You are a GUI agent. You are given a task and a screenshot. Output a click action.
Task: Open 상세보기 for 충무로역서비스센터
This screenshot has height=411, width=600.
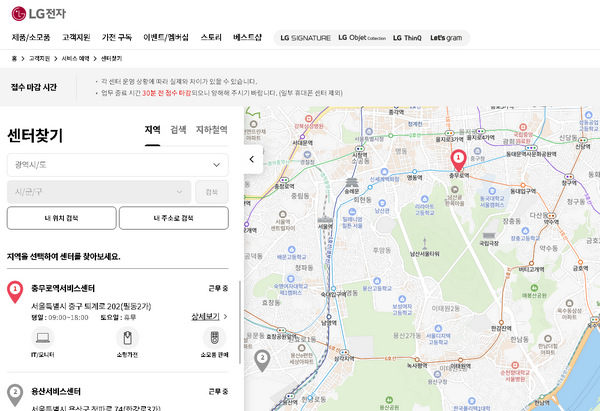(209, 317)
